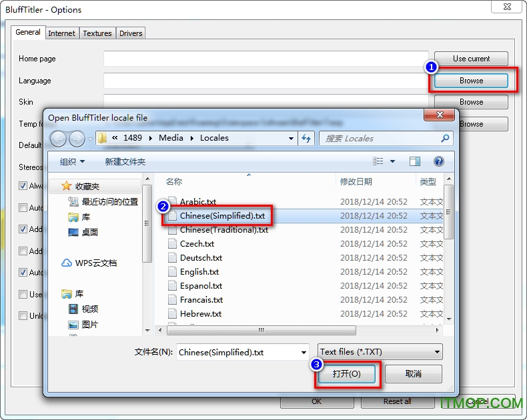
Task: Select 视频 under libraries
Action: pyautogui.click(x=83, y=309)
